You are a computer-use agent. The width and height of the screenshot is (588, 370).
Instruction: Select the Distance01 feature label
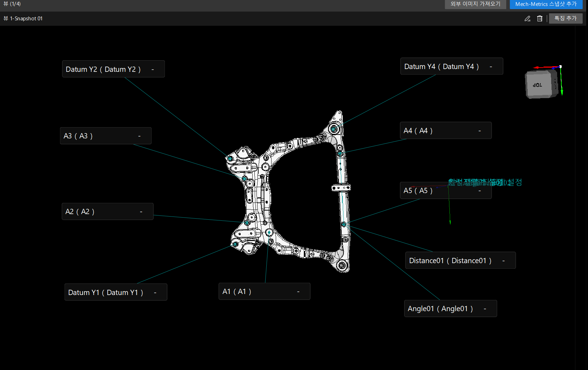click(x=460, y=260)
